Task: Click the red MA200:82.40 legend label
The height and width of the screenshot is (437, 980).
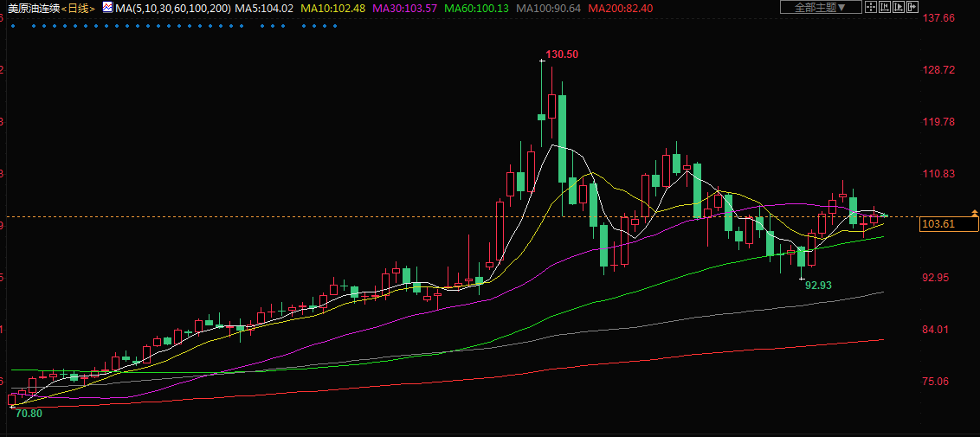Action: pos(620,9)
